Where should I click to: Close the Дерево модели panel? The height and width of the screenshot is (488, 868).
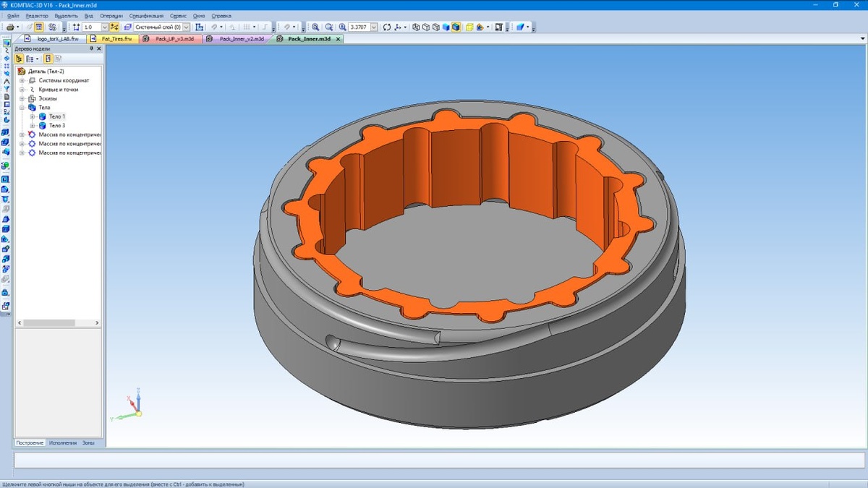click(x=99, y=48)
